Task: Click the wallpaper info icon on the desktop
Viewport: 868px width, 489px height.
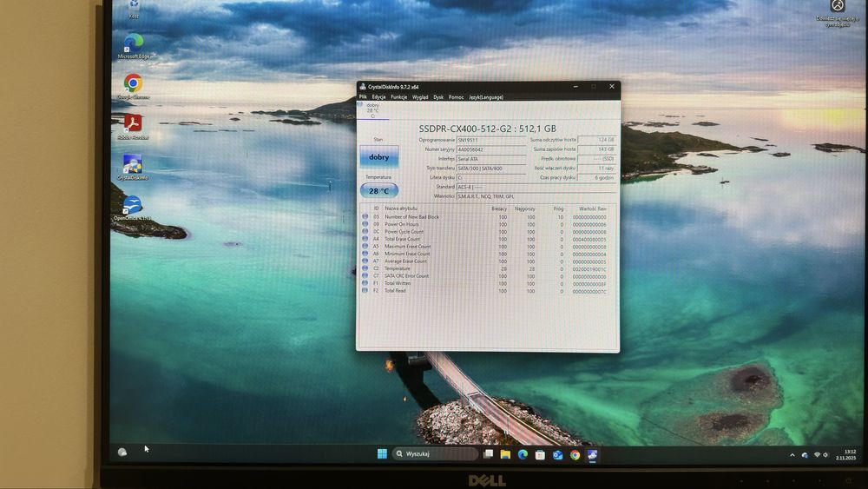Action: pos(838,12)
